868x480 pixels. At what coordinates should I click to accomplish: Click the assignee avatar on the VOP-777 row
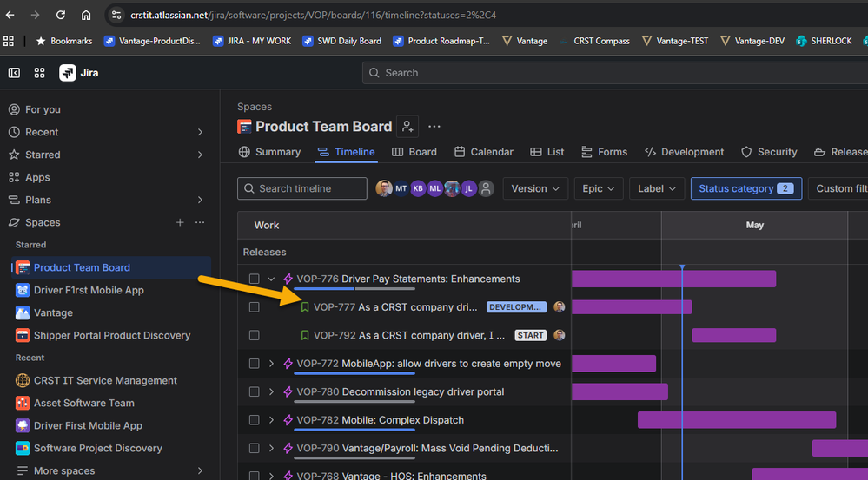[559, 307]
